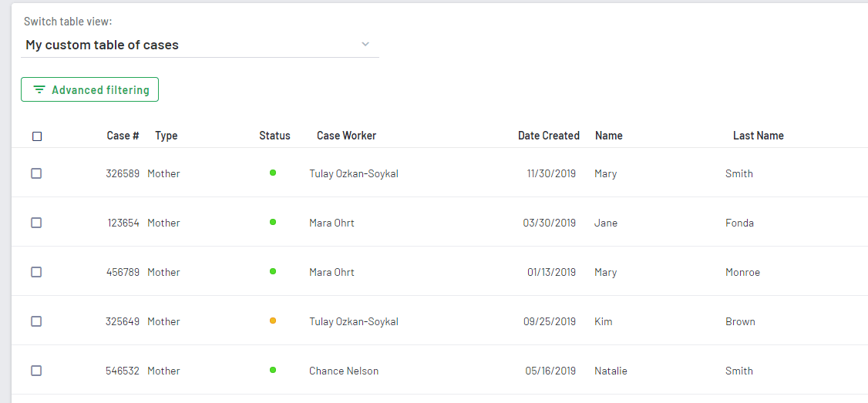Click the orange status dot for Kim Brown

click(x=273, y=321)
